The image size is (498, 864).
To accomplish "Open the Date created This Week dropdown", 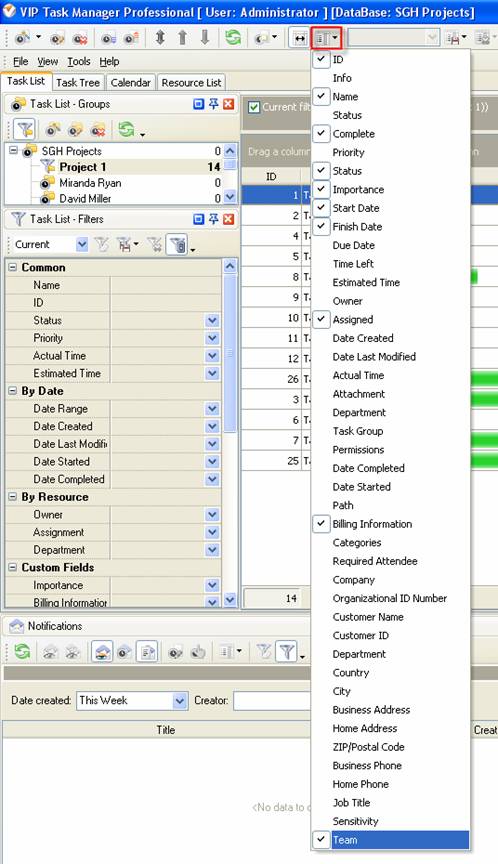I will pos(180,700).
